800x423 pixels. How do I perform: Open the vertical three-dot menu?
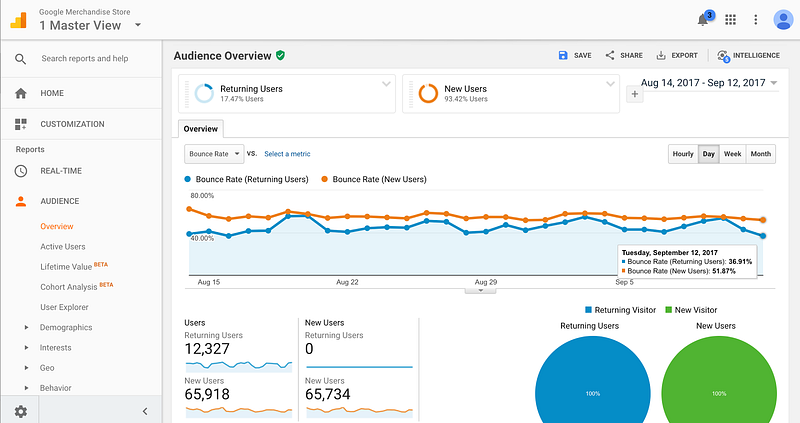pyautogui.click(x=756, y=20)
